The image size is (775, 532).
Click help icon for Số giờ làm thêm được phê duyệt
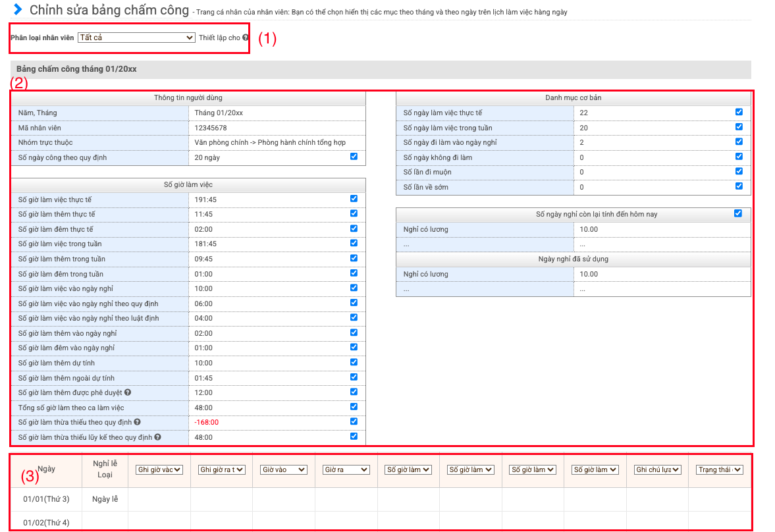[x=128, y=392]
